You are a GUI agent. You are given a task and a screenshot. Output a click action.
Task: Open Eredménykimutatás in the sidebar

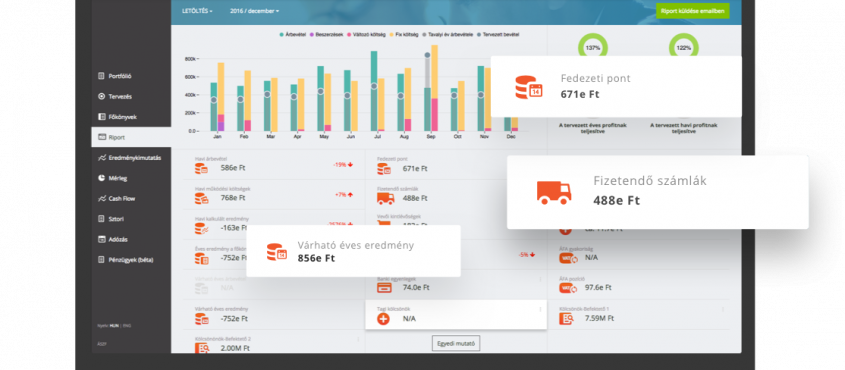(131, 158)
